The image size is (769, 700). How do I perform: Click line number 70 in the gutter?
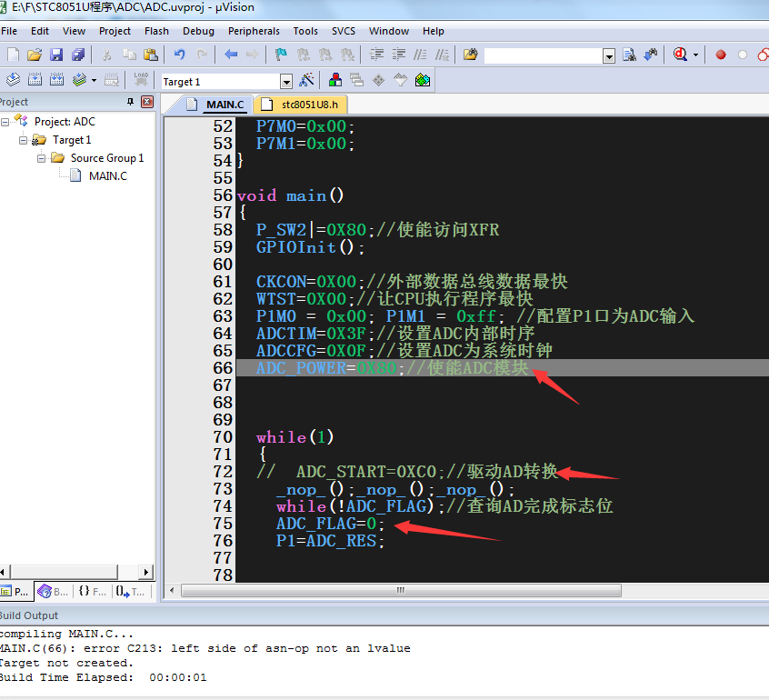point(223,437)
